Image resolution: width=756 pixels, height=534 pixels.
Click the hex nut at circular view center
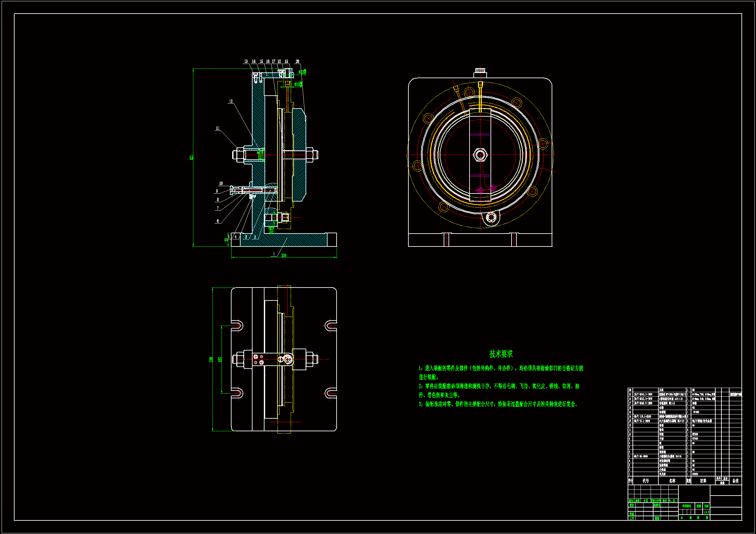pyautogui.click(x=480, y=155)
